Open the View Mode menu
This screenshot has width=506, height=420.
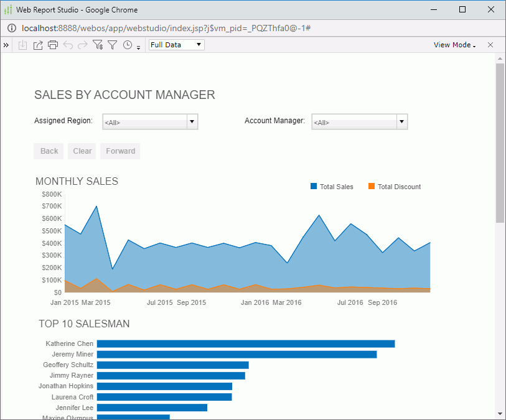[454, 45]
